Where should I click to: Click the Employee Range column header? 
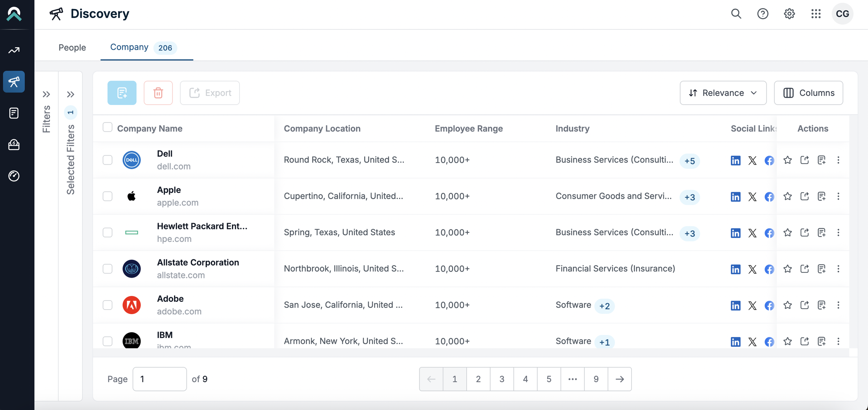pos(469,129)
